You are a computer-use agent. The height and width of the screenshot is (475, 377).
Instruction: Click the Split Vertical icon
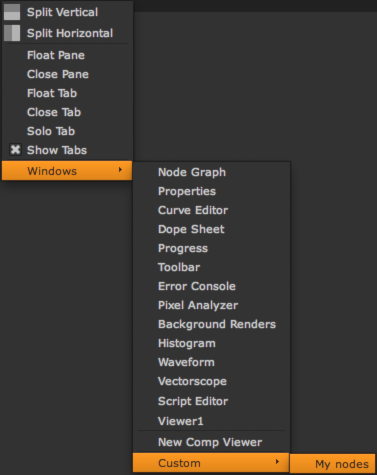(x=12, y=12)
